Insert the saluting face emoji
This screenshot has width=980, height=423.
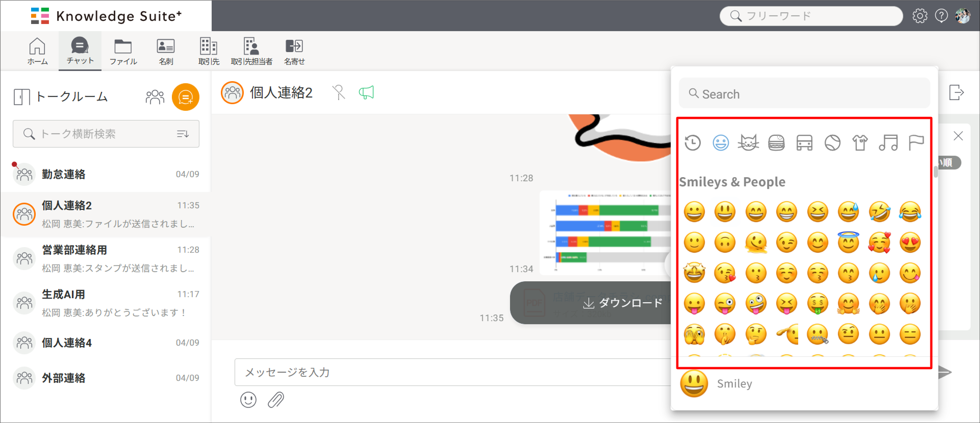787,334
